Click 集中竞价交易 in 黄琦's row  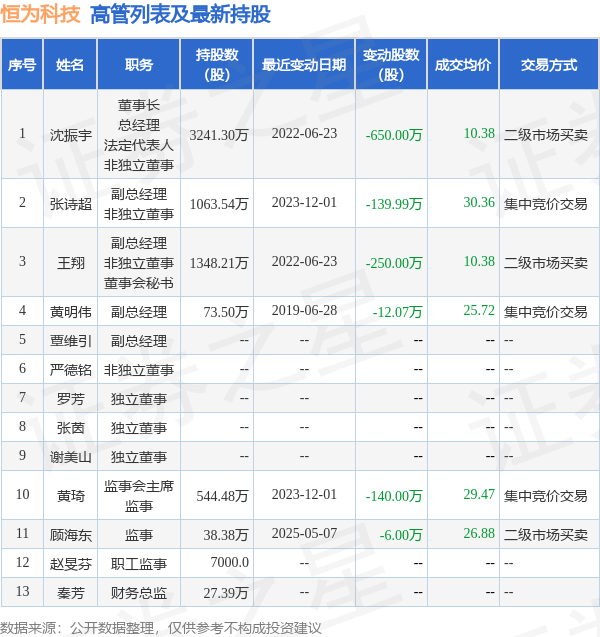546,496
